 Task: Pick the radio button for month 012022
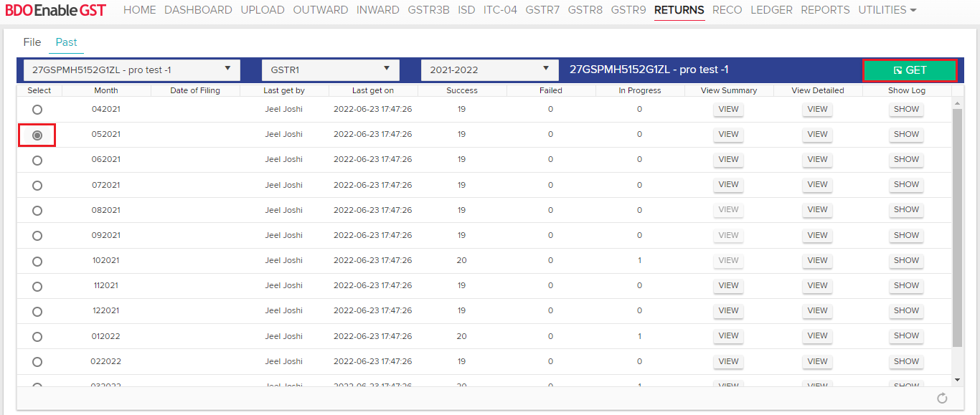[x=37, y=337]
